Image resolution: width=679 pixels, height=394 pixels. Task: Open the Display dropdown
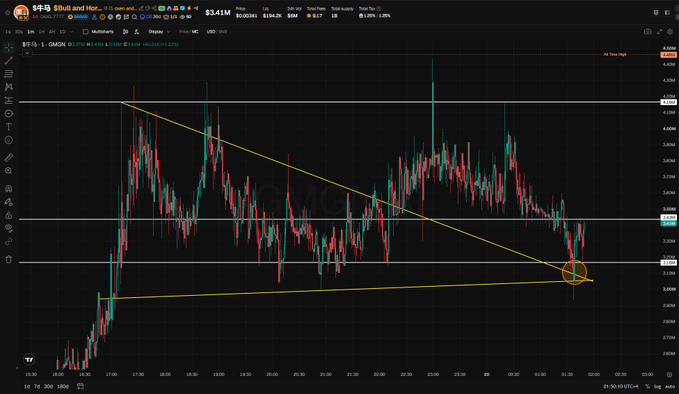[159, 32]
